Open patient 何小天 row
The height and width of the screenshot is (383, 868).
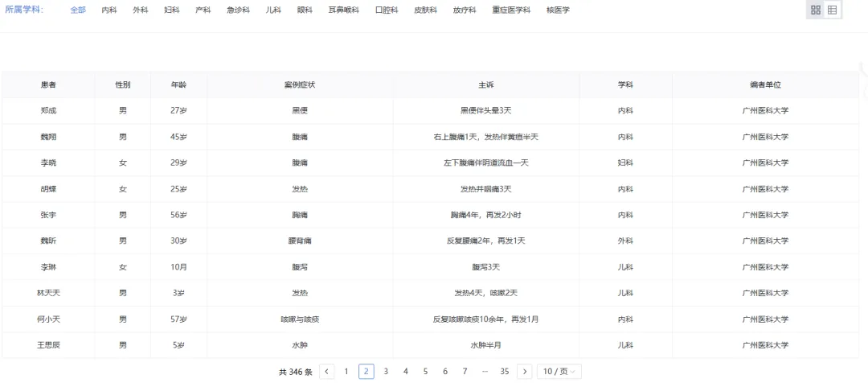pos(430,319)
